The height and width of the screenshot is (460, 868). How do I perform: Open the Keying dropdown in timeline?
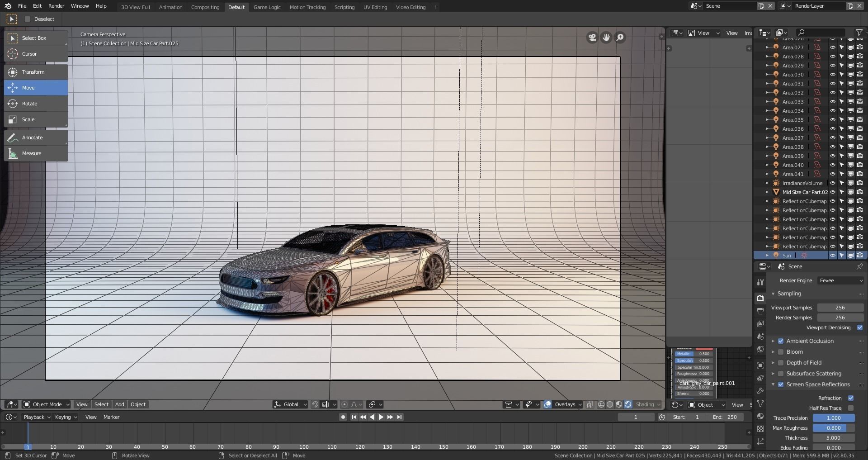pyautogui.click(x=66, y=417)
